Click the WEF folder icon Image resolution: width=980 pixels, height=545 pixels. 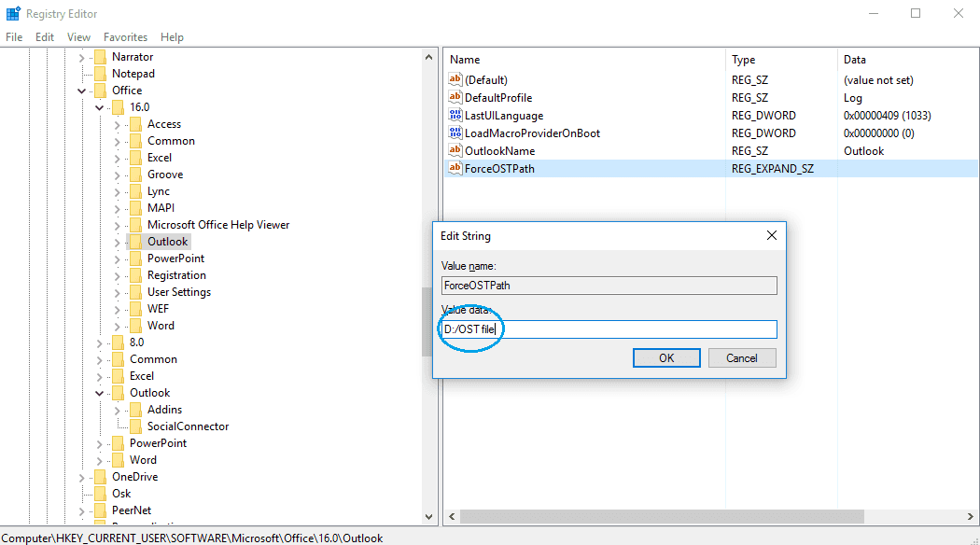tap(135, 309)
